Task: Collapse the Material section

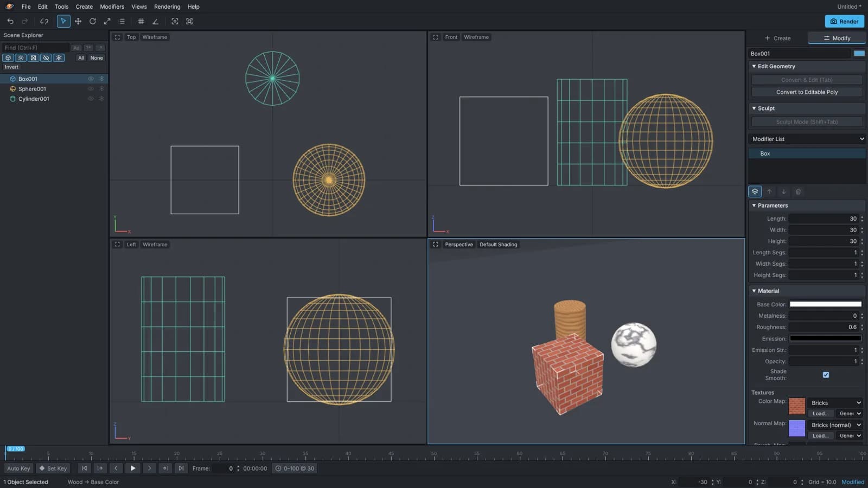Action: pyautogui.click(x=807, y=291)
